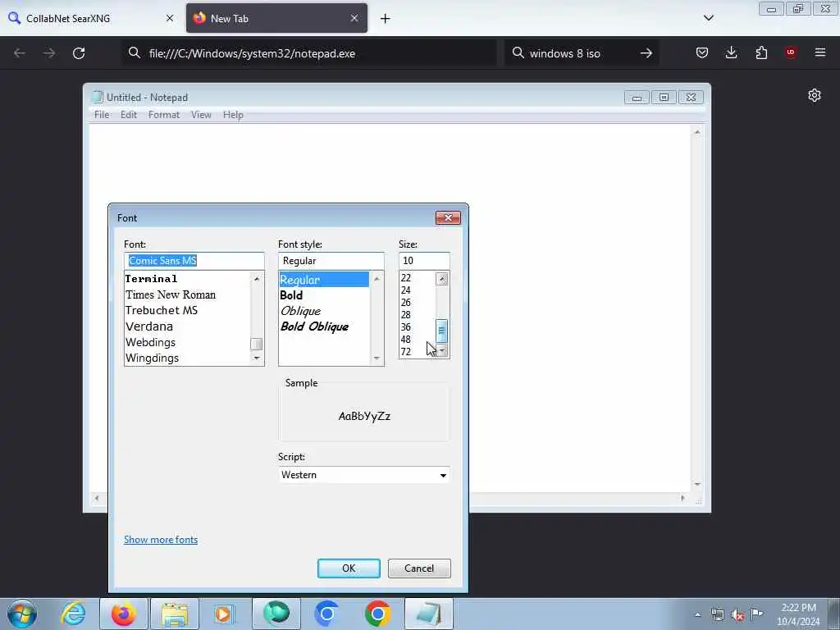
Task: Click the Font name input field
Action: coord(194,261)
